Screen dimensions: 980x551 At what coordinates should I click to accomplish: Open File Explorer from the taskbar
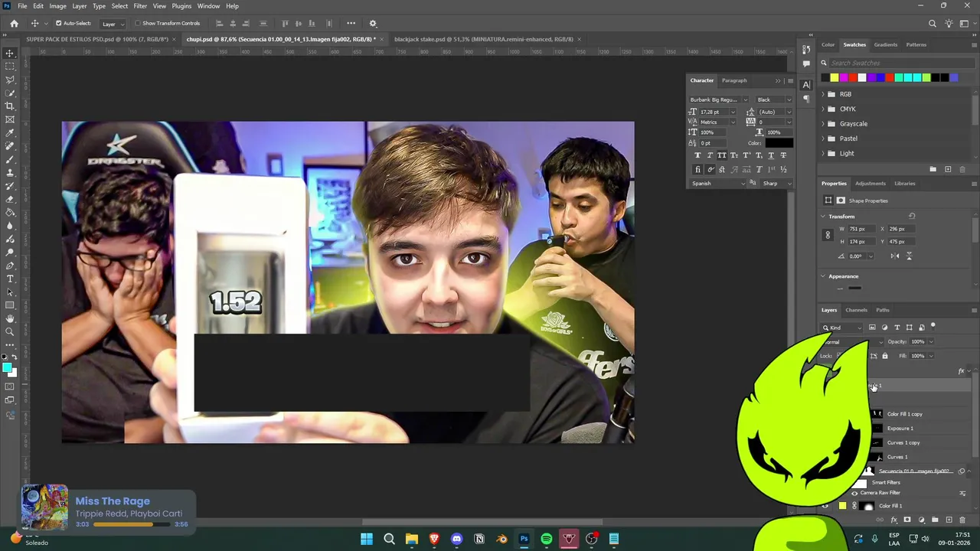point(411,539)
